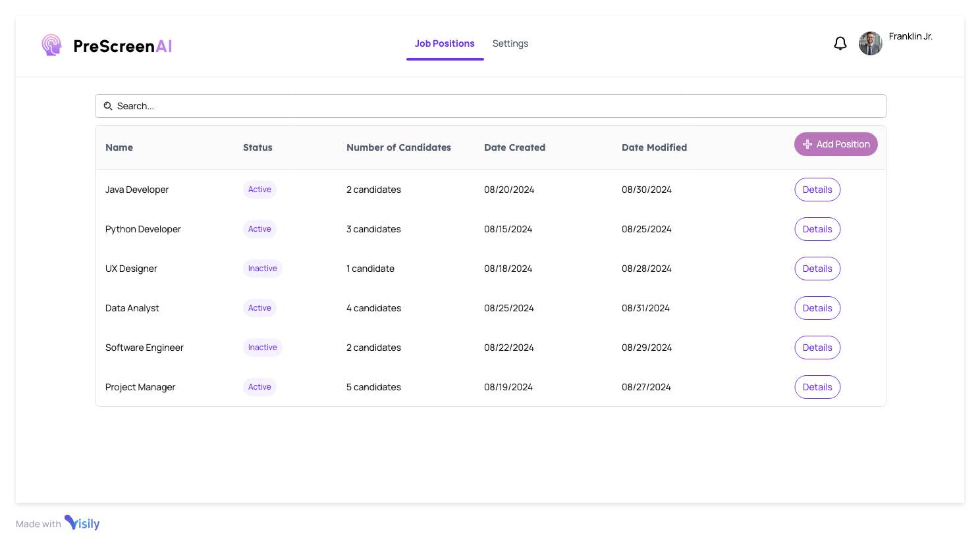Click the Add Position button
Screen dimensions: 980x545
[835, 144]
